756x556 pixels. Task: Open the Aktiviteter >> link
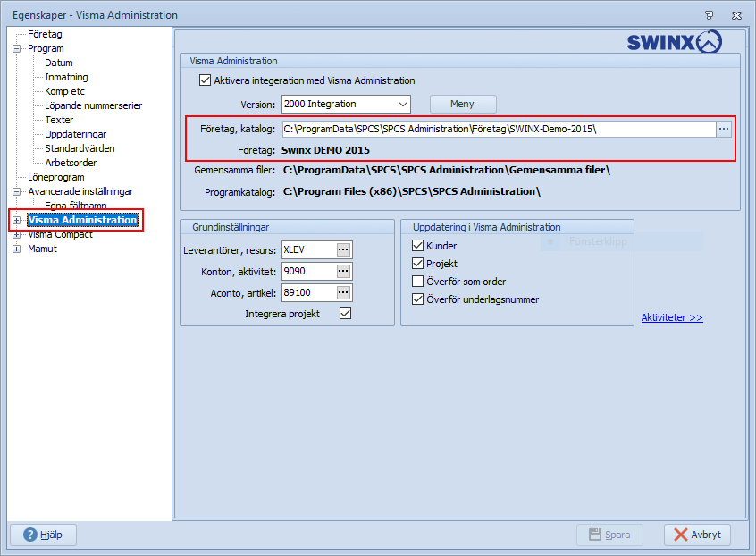[672, 317]
